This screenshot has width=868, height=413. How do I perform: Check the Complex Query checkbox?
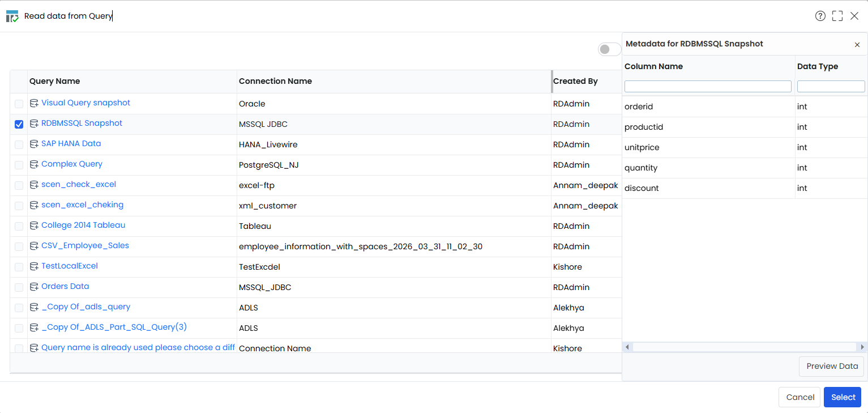pyautogui.click(x=19, y=165)
